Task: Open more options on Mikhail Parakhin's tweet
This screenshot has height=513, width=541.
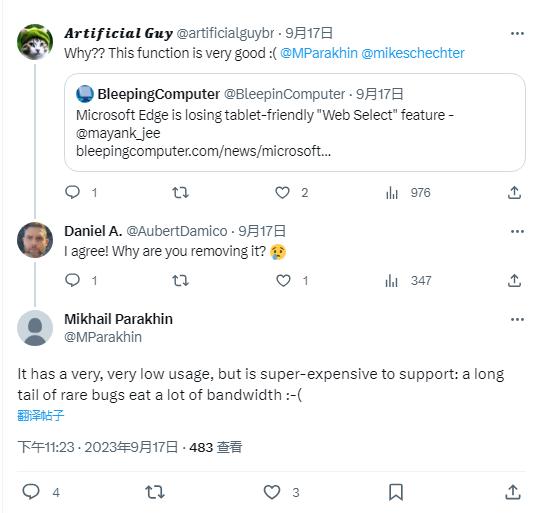Action: coord(517,319)
